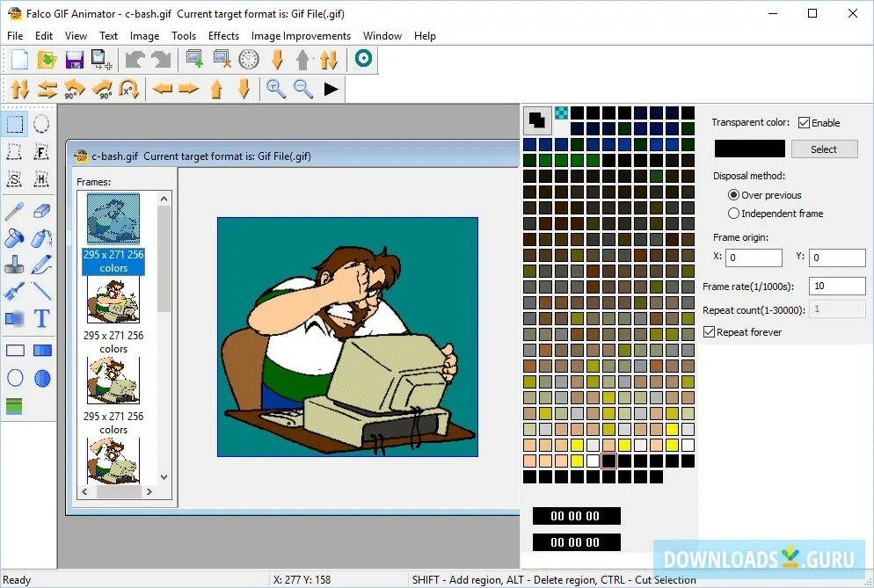Toggle the Repeat forever checkbox
874x588 pixels.
coord(709,332)
